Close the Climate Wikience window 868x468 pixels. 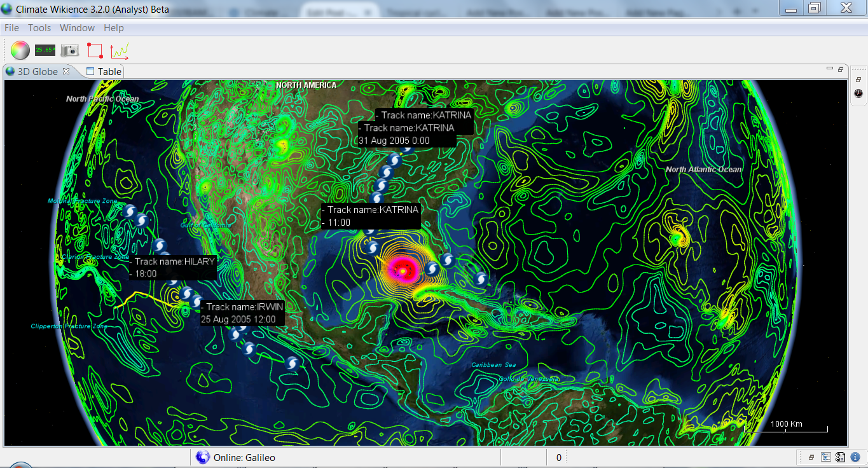coord(846,8)
